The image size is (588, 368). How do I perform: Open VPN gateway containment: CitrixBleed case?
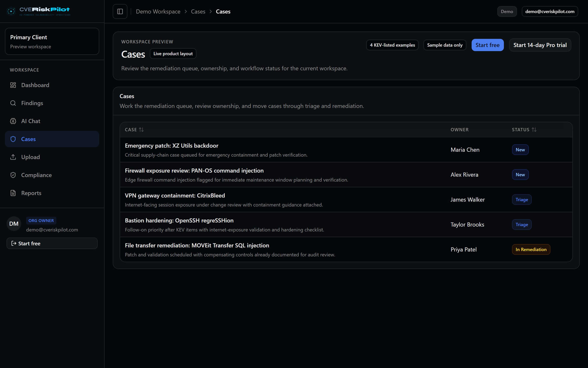(x=175, y=195)
